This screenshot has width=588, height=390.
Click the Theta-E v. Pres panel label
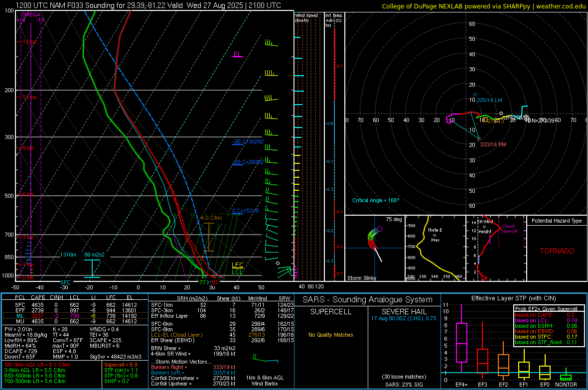click(435, 235)
